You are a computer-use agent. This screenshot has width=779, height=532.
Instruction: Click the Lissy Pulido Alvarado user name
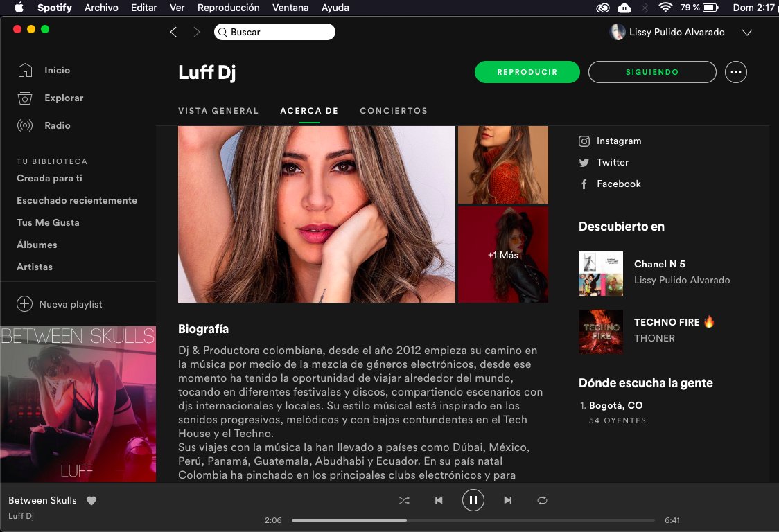676,33
